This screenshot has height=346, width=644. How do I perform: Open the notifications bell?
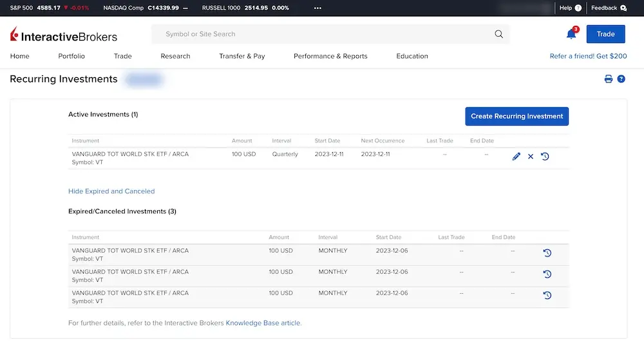tap(571, 34)
